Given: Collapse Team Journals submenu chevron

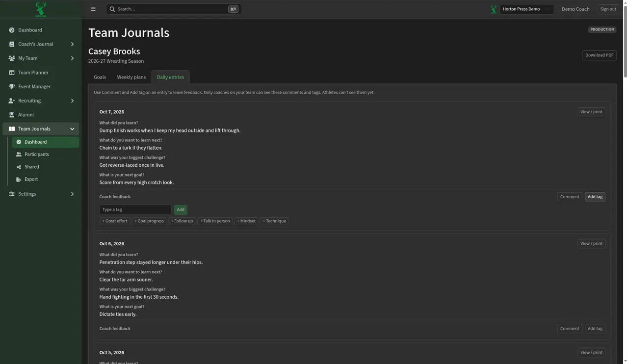Looking at the screenshot, I should 72,129.
